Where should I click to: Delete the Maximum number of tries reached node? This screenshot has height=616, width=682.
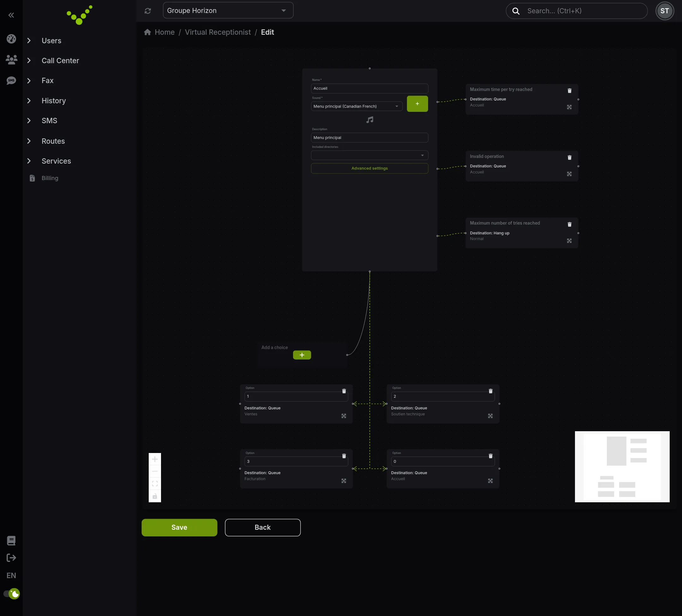click(569, 224)
